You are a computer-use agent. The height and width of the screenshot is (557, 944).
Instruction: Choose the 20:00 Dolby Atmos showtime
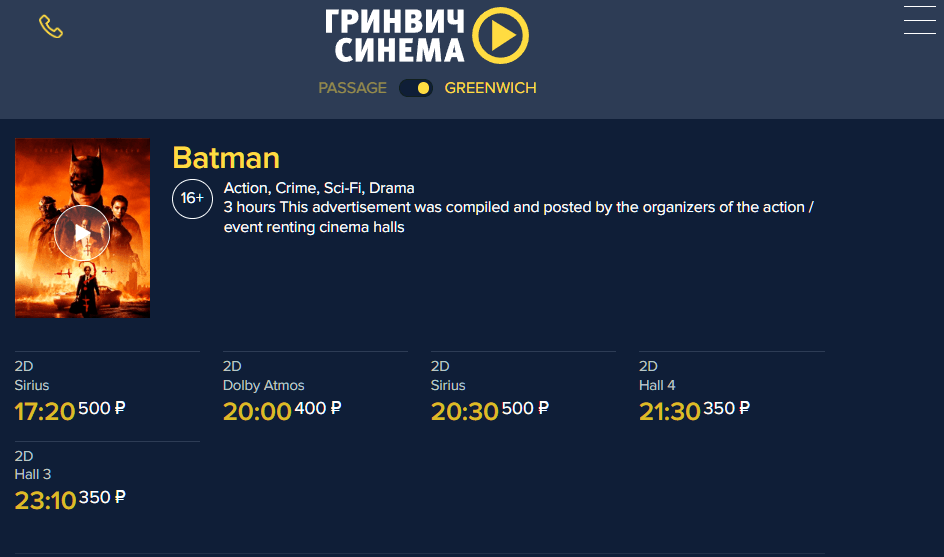click(257, 410)
